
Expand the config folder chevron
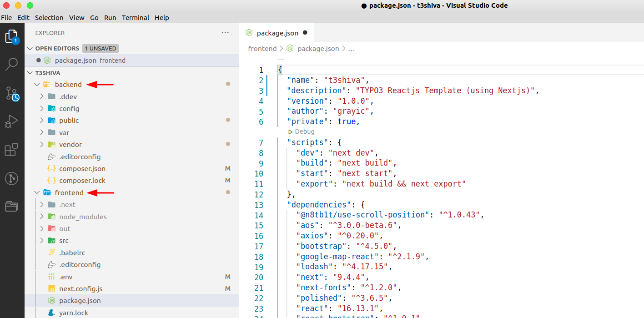[x=42, y=109]
